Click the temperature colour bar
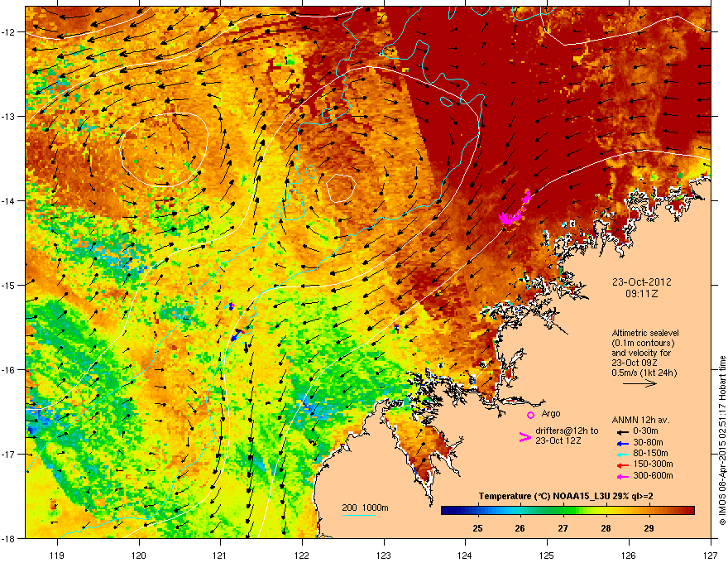The width and height of the screenshot is (728, 563). 568,511
